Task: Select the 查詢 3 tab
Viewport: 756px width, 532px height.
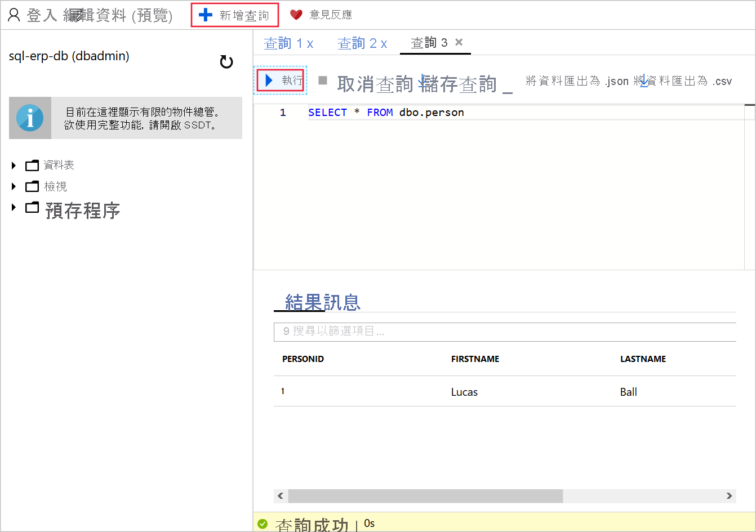Action: pyautogui.click(x=429, y=43)
